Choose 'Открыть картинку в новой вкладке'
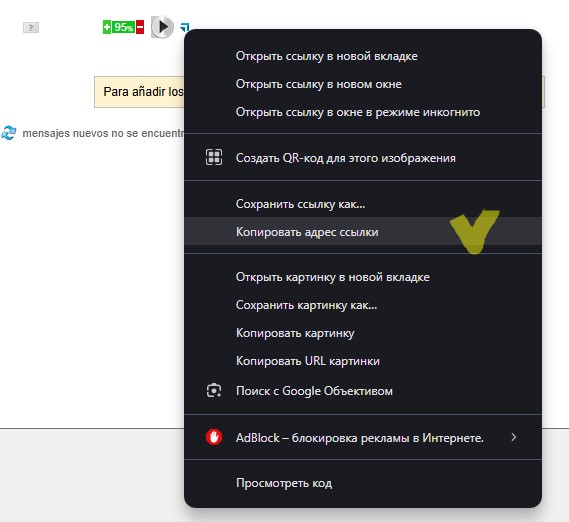The height and width of the screenshot is (522, 569). coord(363,277)
